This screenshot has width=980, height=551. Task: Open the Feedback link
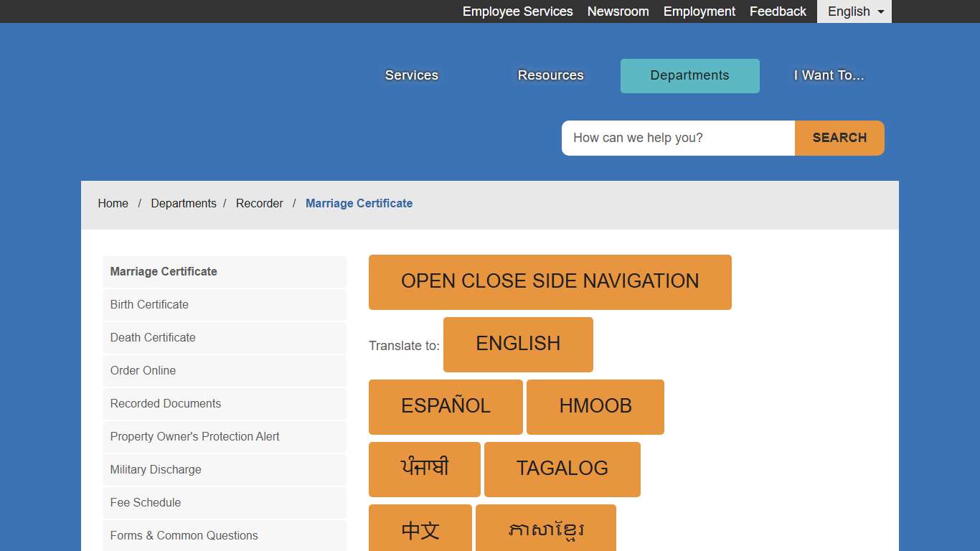[x=778, y=11]
